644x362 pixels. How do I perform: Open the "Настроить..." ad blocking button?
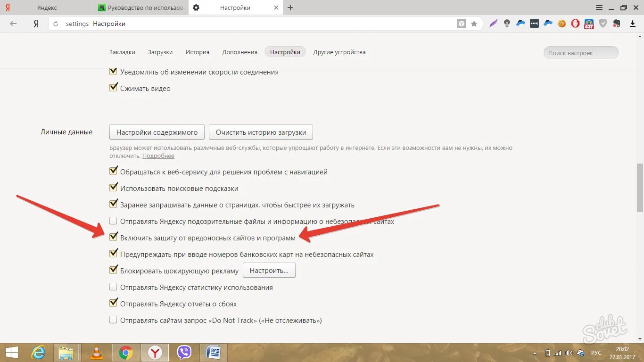(x=269, y=271)
